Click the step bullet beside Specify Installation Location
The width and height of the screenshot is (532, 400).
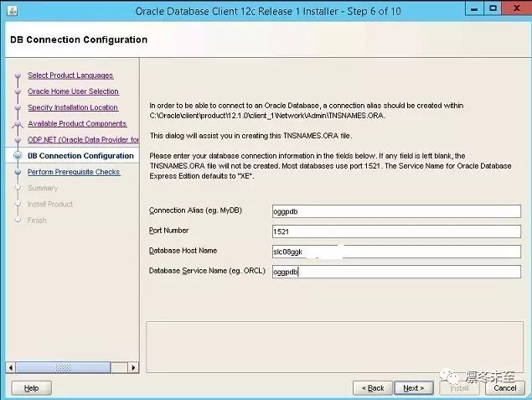click(18, 107)
